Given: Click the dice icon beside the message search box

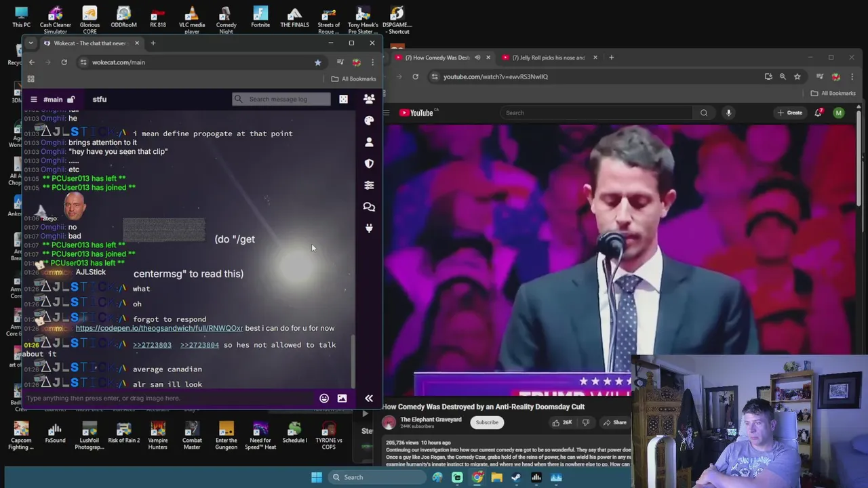Looking at the screenshot, I should tap(343, 99).
